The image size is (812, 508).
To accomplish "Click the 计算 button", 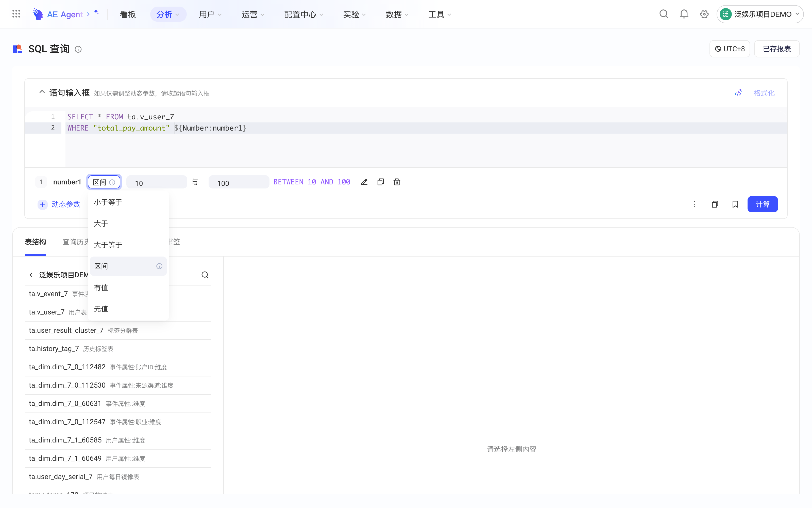I will pyautogui.click(x=762, y=204).
